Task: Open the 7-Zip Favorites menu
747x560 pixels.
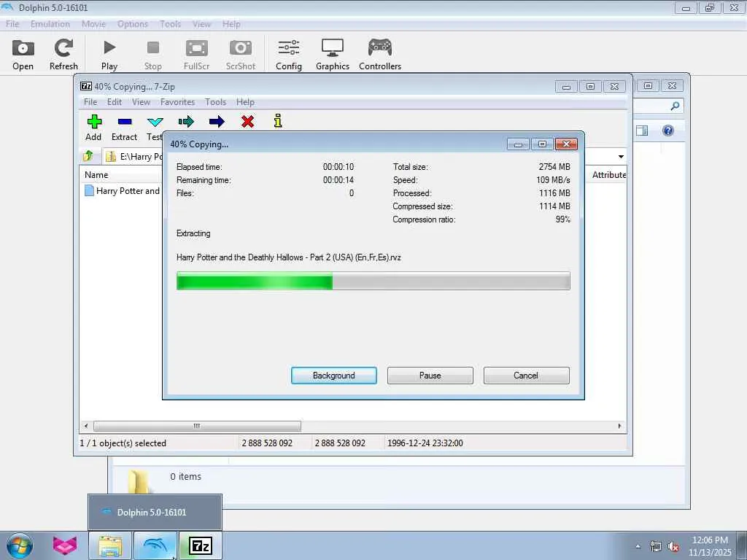Action: click(x=178, y=102)
